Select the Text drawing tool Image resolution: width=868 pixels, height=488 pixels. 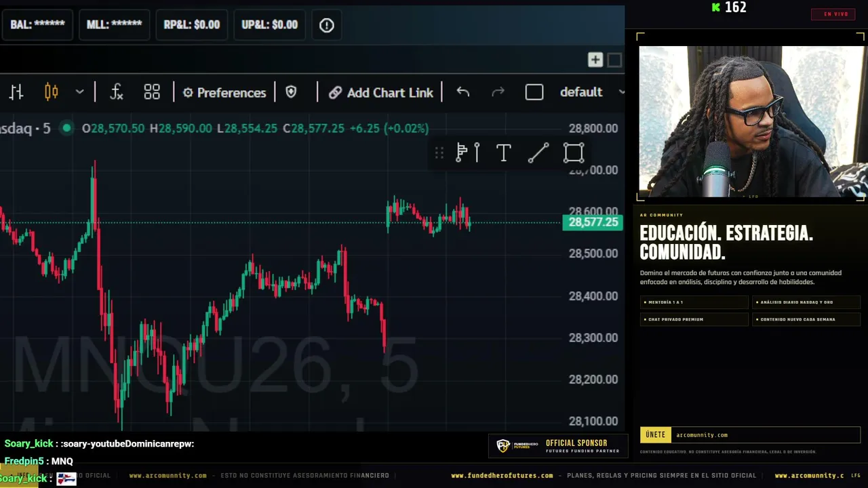(x=503, y=153)
